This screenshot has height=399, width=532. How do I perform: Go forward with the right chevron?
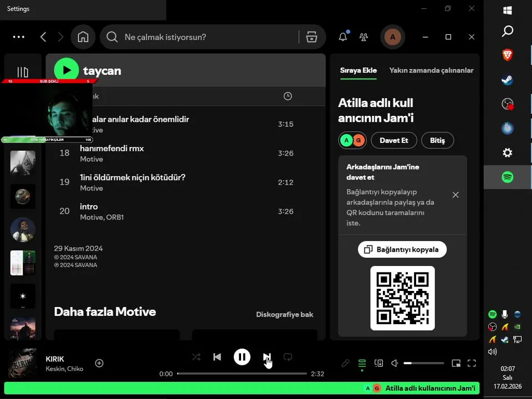60,37
